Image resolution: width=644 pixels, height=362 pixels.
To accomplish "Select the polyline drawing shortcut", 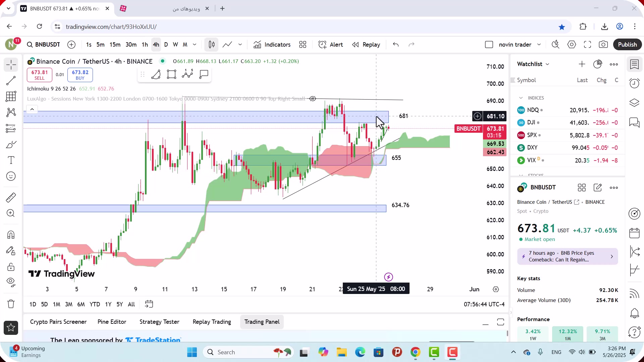I will coord(156,74).
